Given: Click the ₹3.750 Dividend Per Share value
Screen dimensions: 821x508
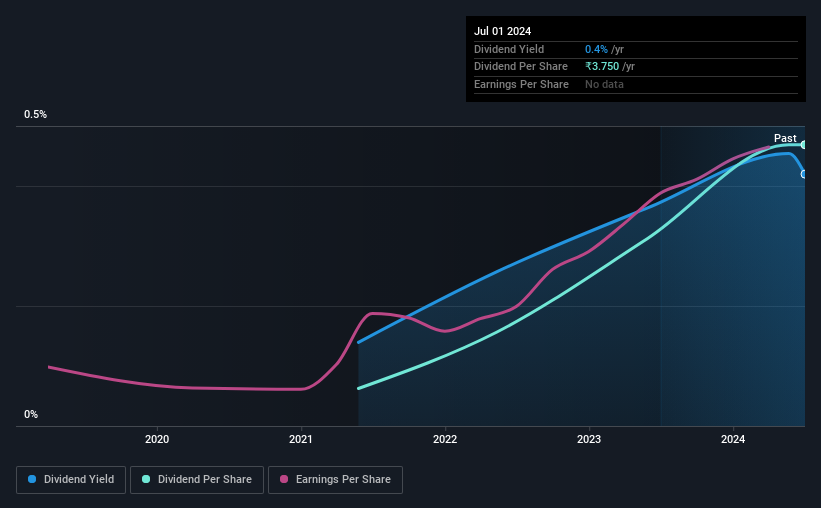Looking at the screenshot, I should point(602,67).
